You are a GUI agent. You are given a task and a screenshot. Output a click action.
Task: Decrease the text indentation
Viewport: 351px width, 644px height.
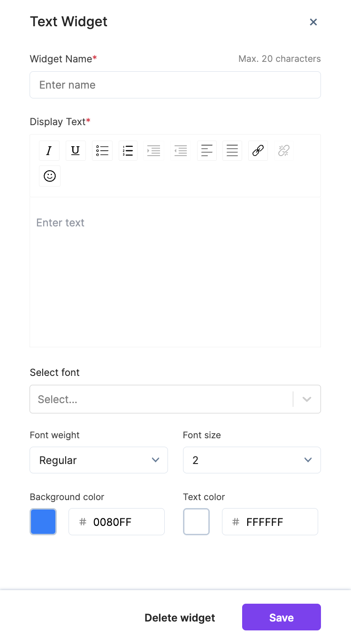tap(180, 150)
